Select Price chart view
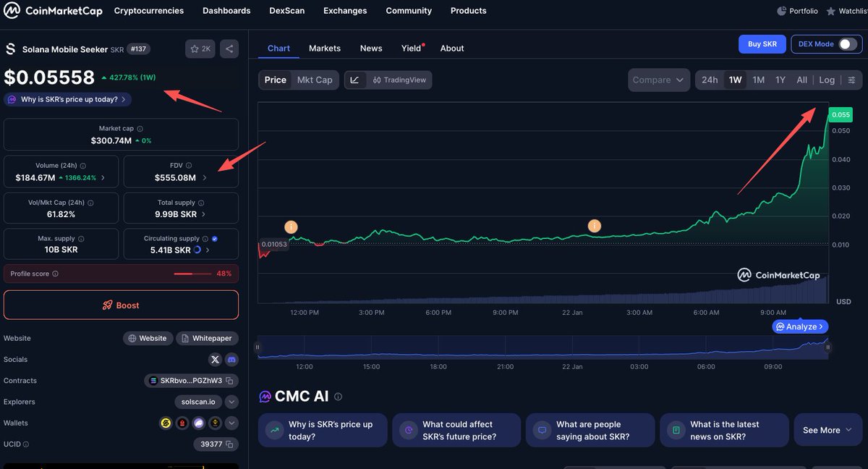The image size is (868, 469). pyautogui.click(x=276, y=80)
